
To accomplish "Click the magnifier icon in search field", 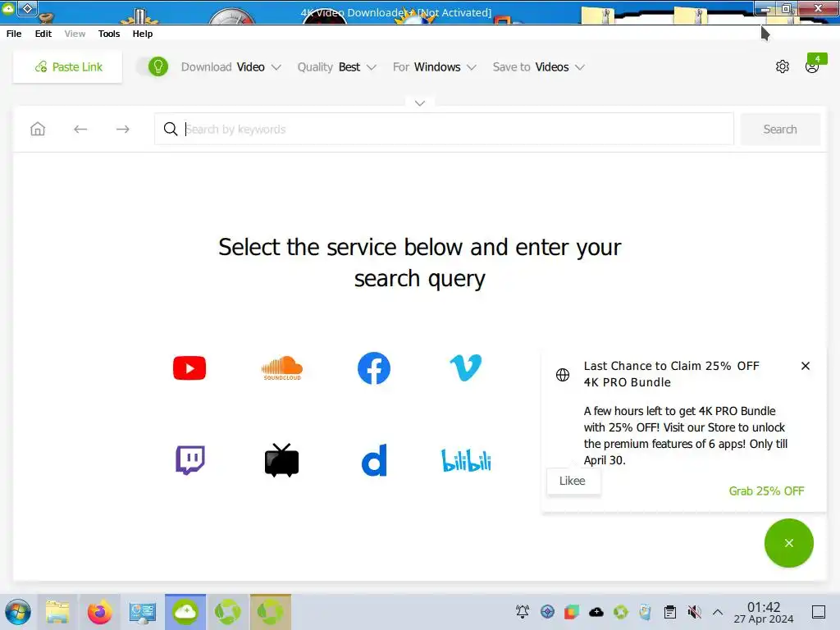I will coord(171,129).
